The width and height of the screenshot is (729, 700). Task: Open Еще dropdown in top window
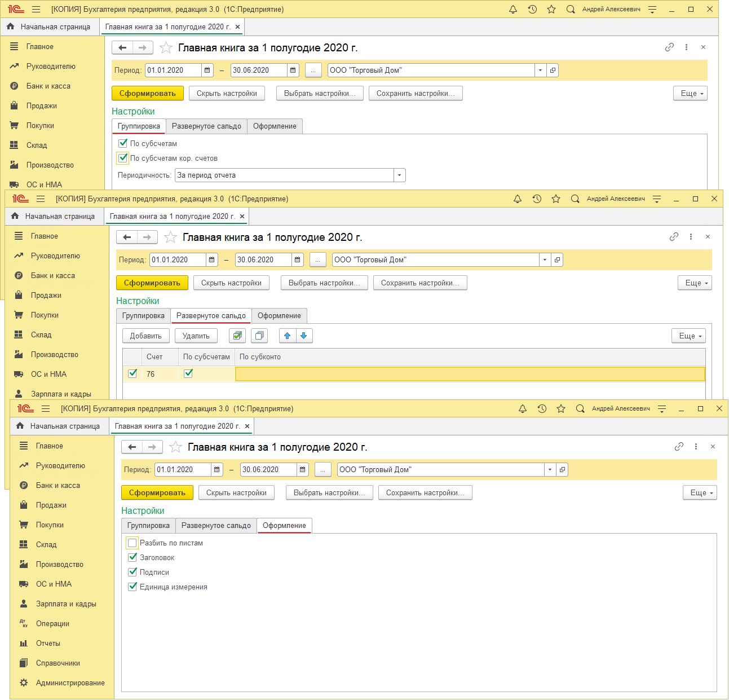pyautogui.click(x=690, y=94)
